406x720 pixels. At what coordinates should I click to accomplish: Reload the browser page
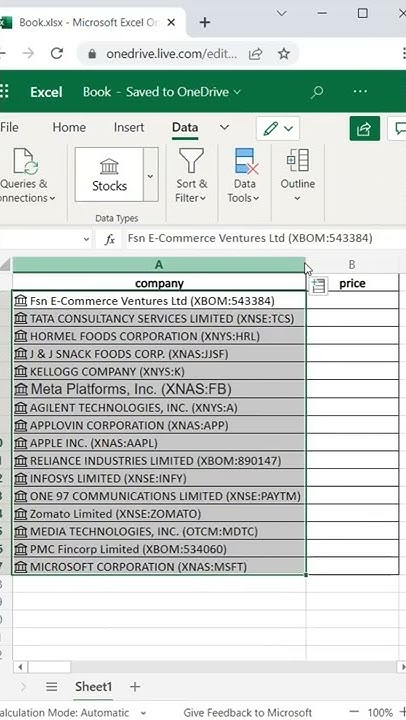[x=56, y=54]
